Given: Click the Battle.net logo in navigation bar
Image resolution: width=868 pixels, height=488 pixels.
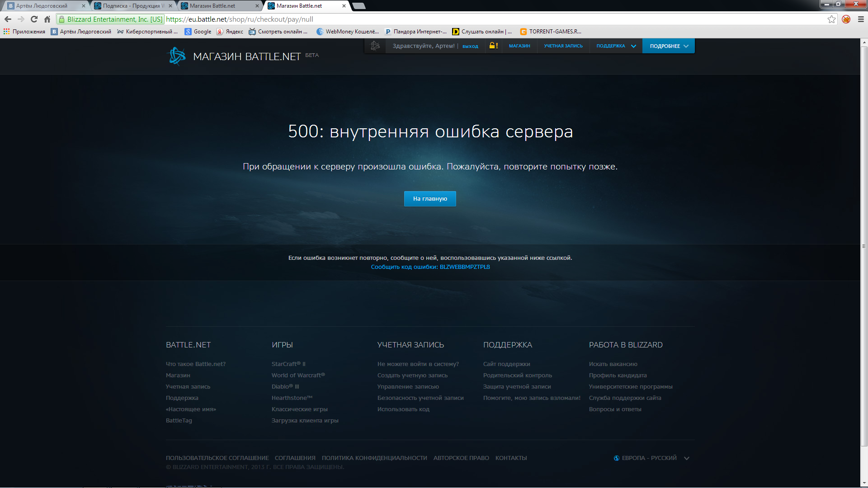Looking at the screenshot, I should [x=375, y=46].
